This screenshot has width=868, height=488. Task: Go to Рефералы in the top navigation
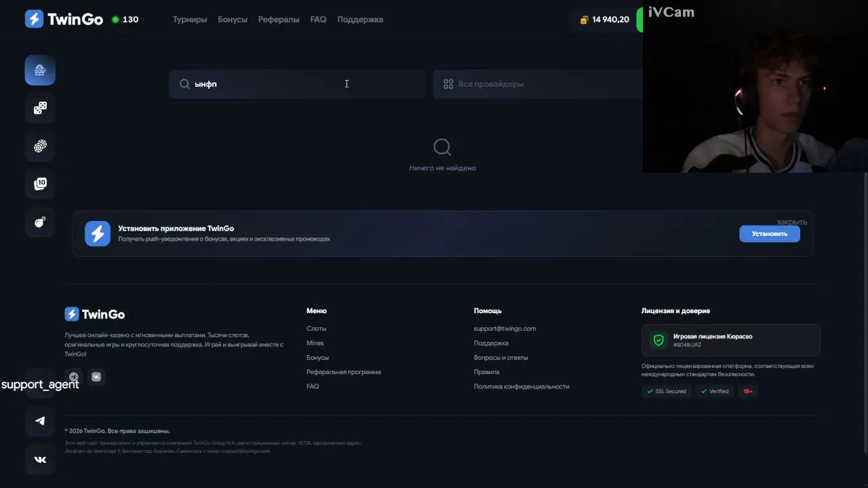(x=279, y=20)
